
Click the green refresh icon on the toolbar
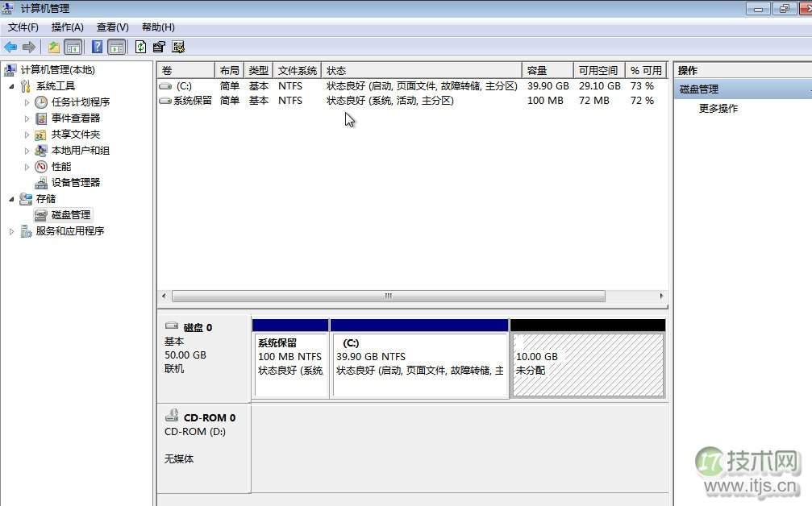point(139,47)
